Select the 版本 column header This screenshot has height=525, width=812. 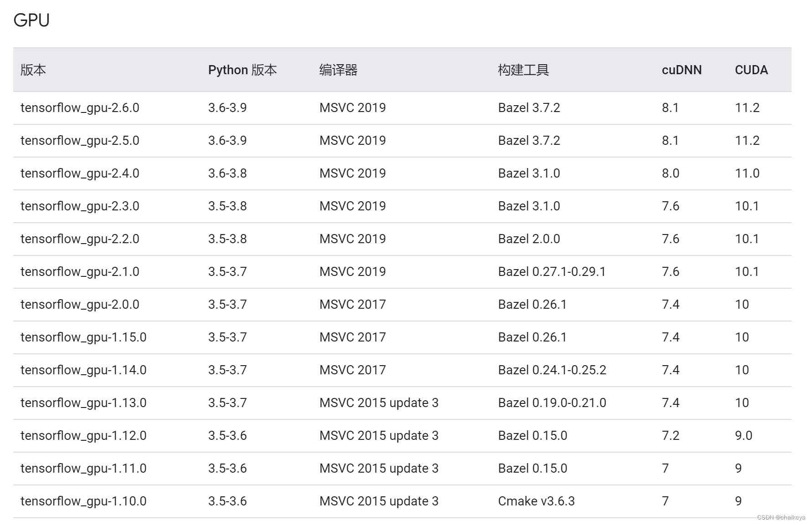point(31,70)
